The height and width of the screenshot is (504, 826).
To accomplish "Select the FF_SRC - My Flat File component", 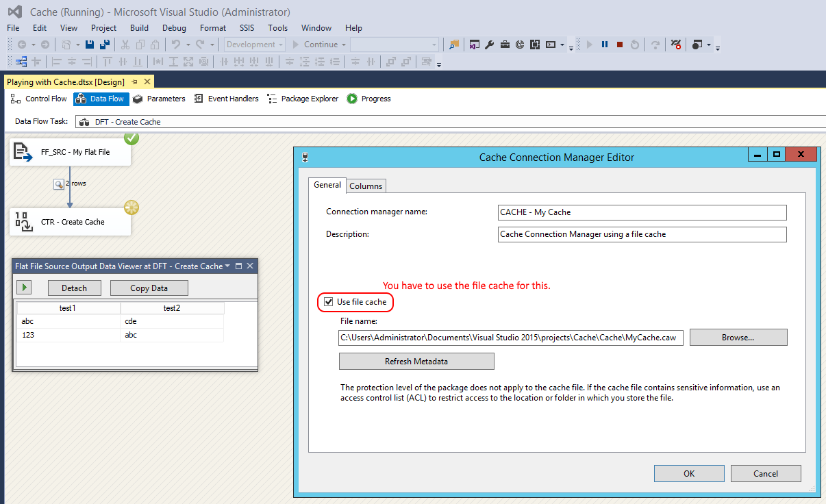I will point(70,152).
